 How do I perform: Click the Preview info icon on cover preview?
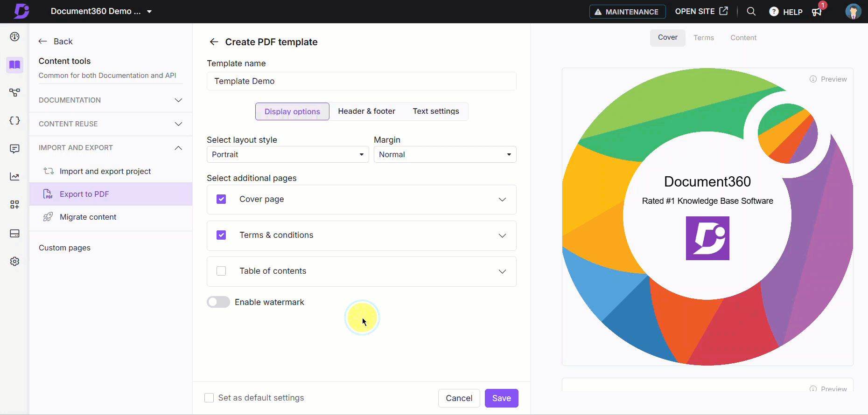813,79
